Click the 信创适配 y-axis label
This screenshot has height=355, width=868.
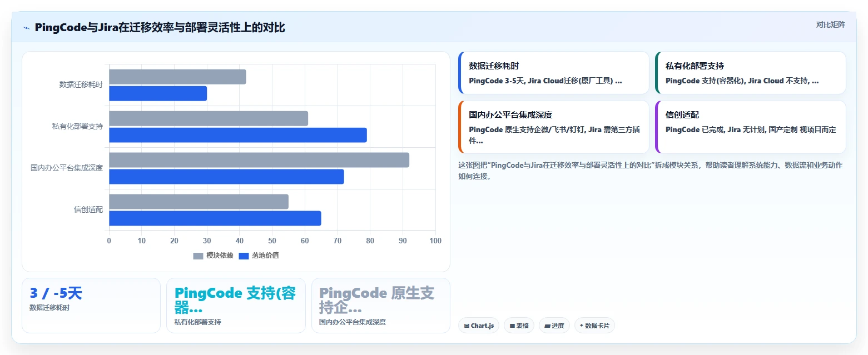pyautogui.click(x=88, y=210)
